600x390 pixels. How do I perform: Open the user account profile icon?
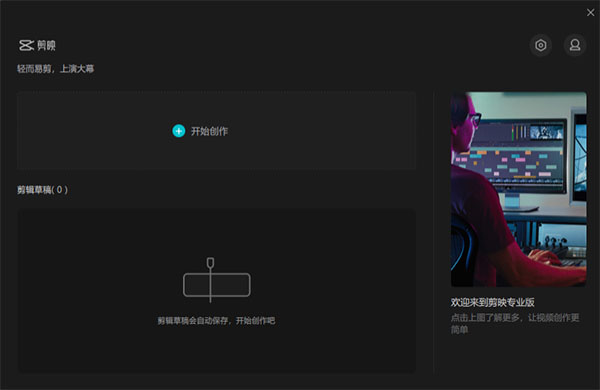pyautogui.click(x=575, y=45)
